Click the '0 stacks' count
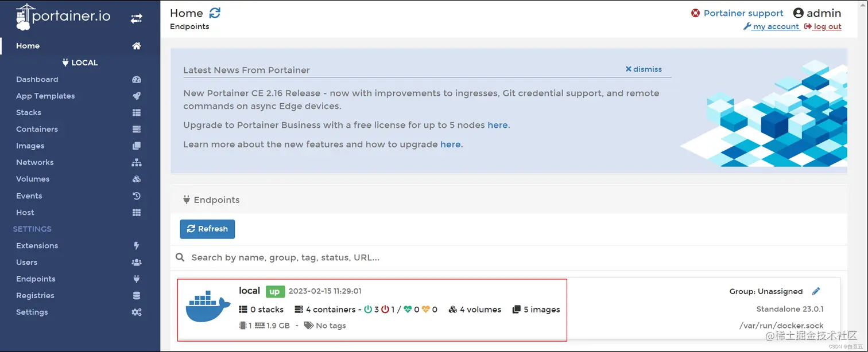Viewport: 868px width, 352px height. [261, 310]
